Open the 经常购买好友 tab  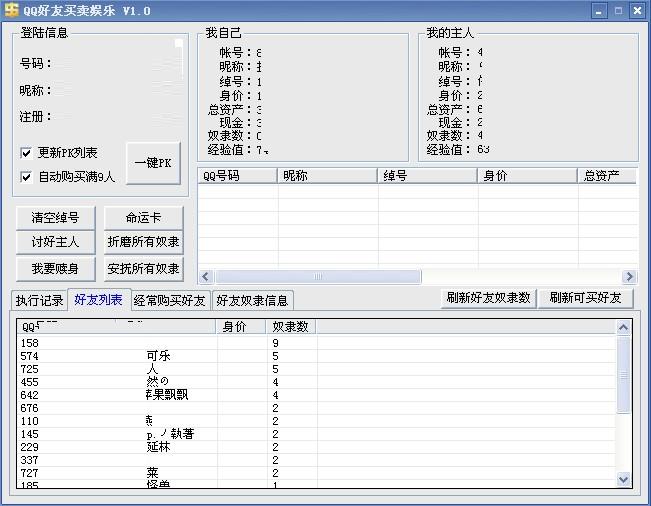pyautogui.click(x=170, y=300)
